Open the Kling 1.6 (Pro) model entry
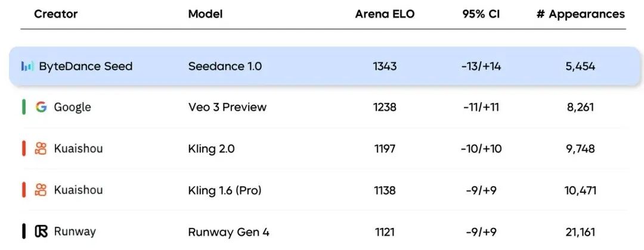Image resolution: width=644 pixels, height=250 pixels. [x=225, y=190]
